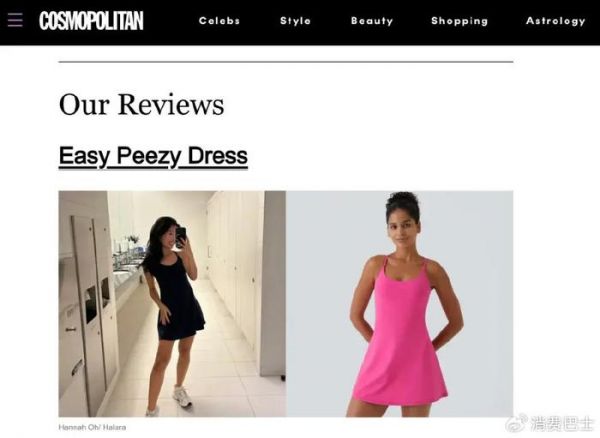Click the horizontal divider above Our Reviews

click(x=286, y=62)
